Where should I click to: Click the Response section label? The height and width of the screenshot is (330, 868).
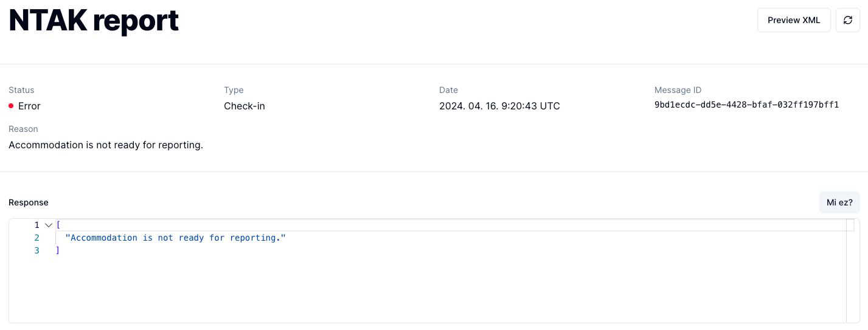click(x=29, y=202)
